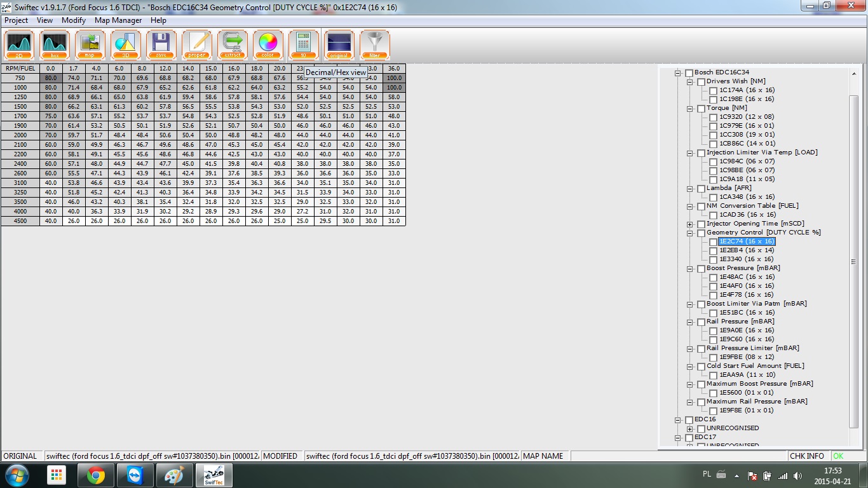Enable the Lambda [AFR] checkbox
868x488 pixels.
pyautogui.click(x=702, y=189)
